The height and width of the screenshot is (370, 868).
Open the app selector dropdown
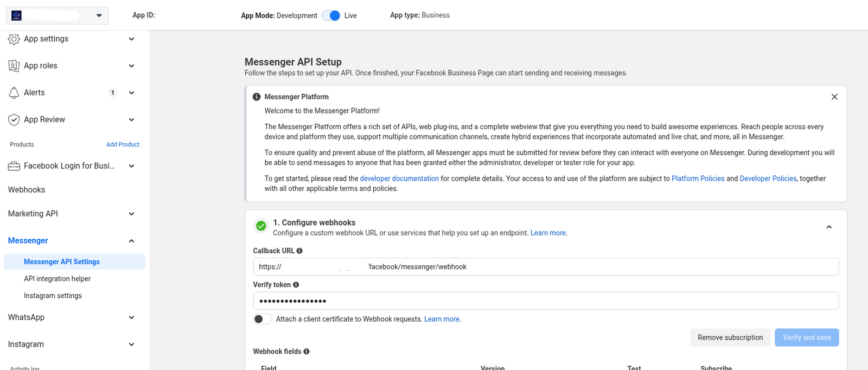(x=57, y=16)
